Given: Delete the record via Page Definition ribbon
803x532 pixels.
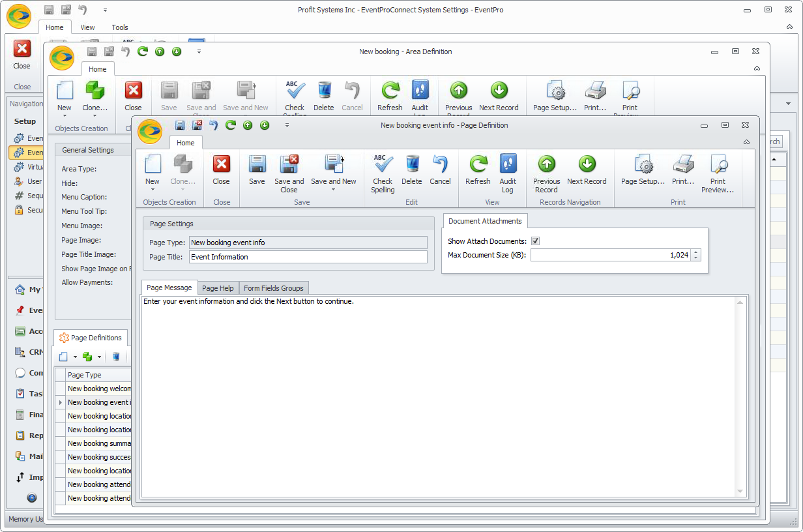Looking at the screenshot, I should [411, 170].
